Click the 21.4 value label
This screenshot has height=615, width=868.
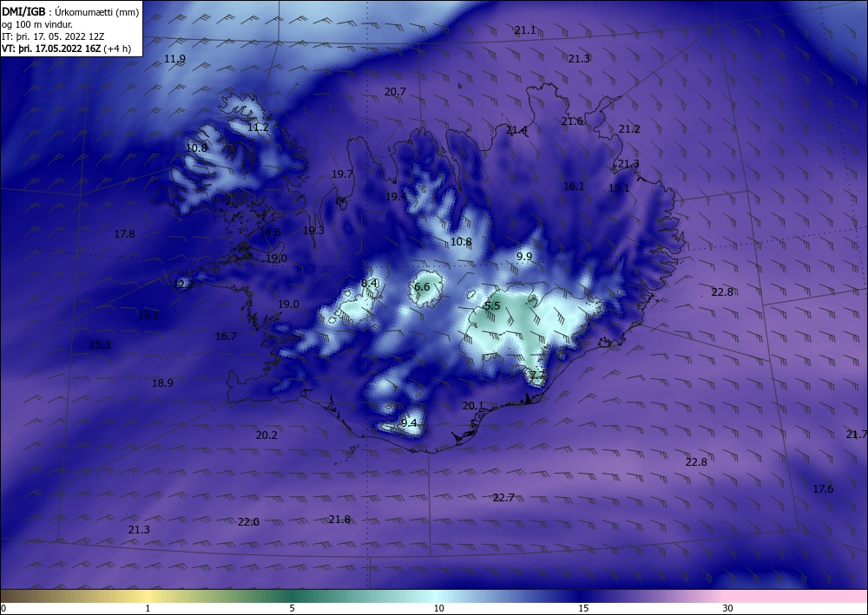pyautogui.click(x=516, y=130)
